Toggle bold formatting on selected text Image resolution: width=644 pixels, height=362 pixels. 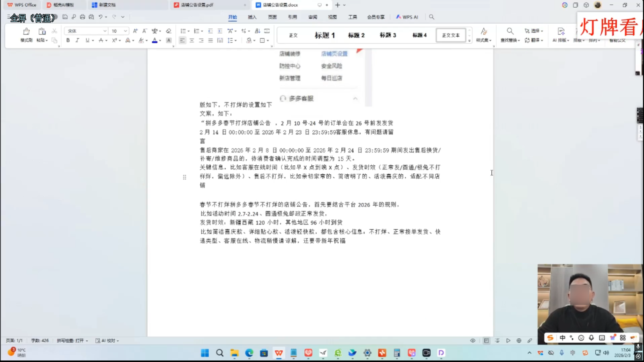click(x=68, y=40)
